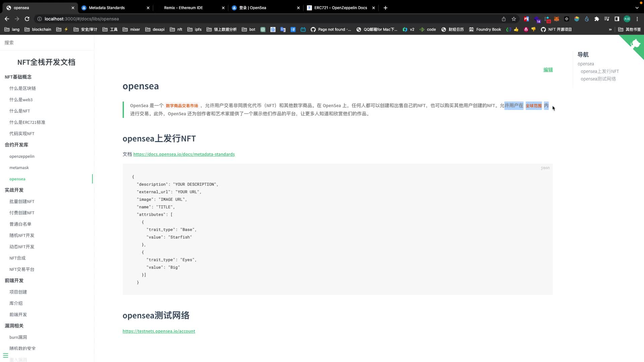The height and width of the screenshot is (362, 644).
Task: Open the 安全/审计 bookmark folder
Action: click(86, 29)
